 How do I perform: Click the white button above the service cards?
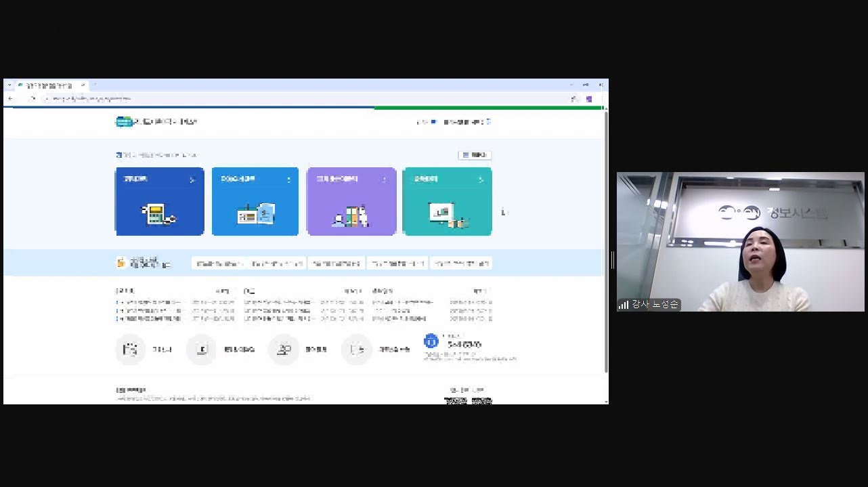coord(475,155)
